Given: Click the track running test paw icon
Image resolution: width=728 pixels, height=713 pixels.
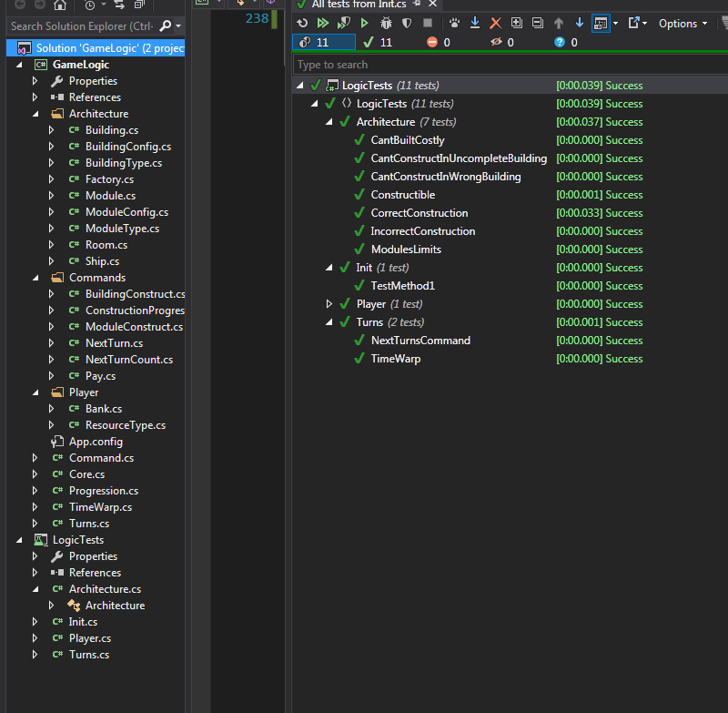Looking at the screenshot, I should click(x=453, y=23).
